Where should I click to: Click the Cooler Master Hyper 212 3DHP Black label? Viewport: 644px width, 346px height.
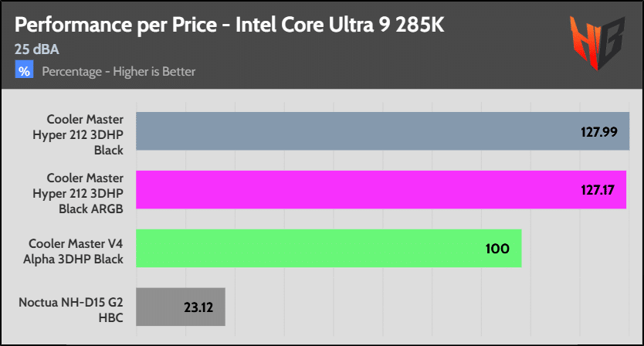85,131
